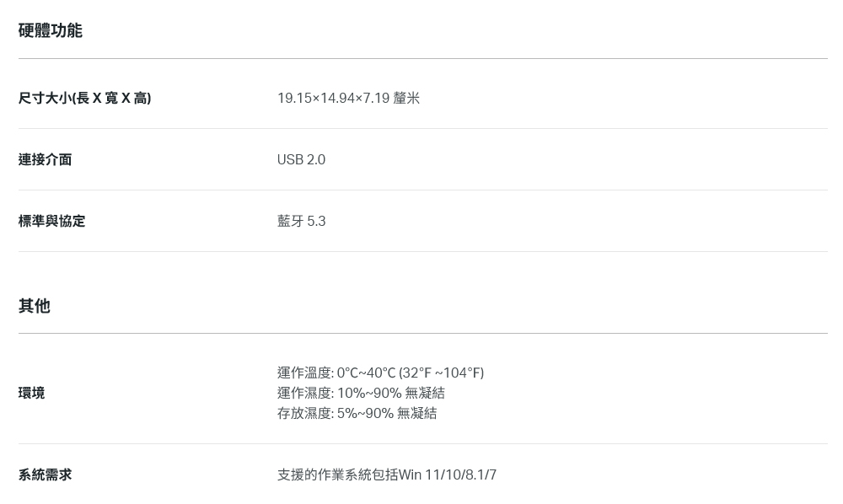Select the 尺寸大小(長 X 寬 X 高) label

tap(85, 98)
